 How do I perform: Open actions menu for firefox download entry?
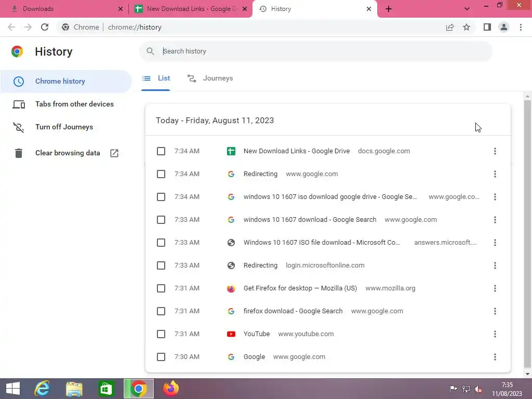495,311
